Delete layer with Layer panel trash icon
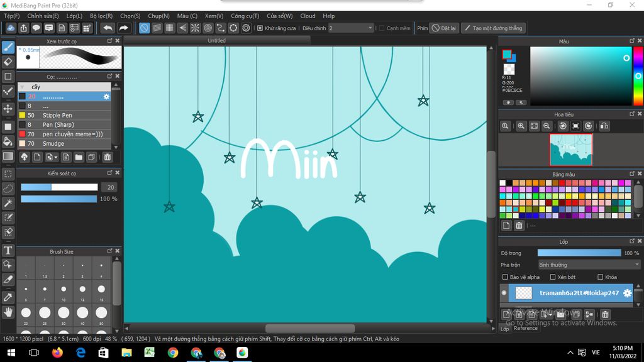 (605, 314)
